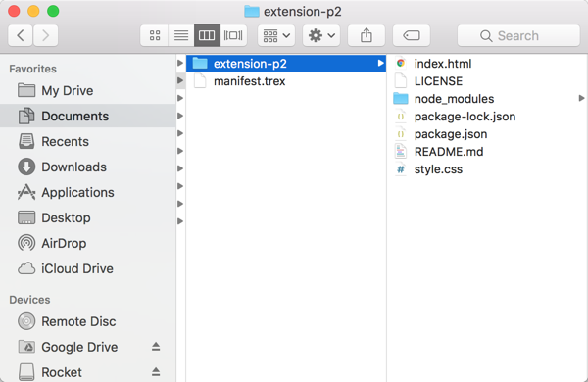Open the gear action menu
This screenshot has width=588, height=382.
coord(321,35)
